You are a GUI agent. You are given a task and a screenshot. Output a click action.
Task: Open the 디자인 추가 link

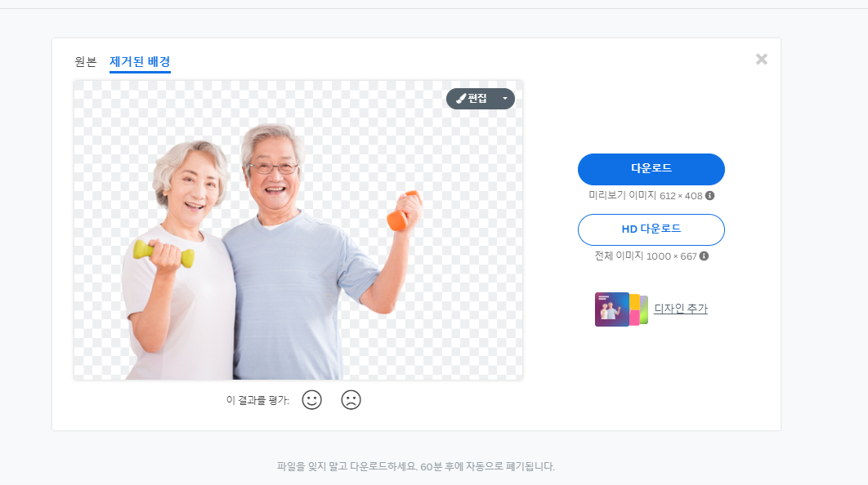(679, 309)
